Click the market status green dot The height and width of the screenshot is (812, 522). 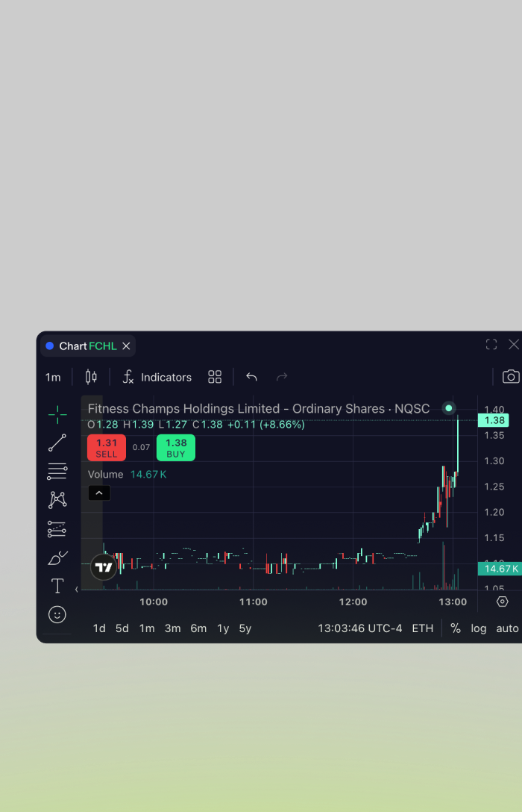448,408
